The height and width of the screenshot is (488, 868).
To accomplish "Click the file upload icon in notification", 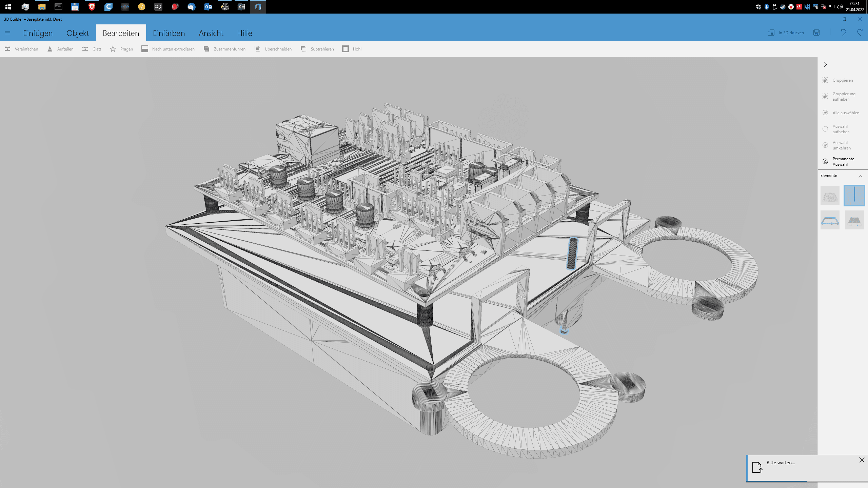I will (757, 467).
